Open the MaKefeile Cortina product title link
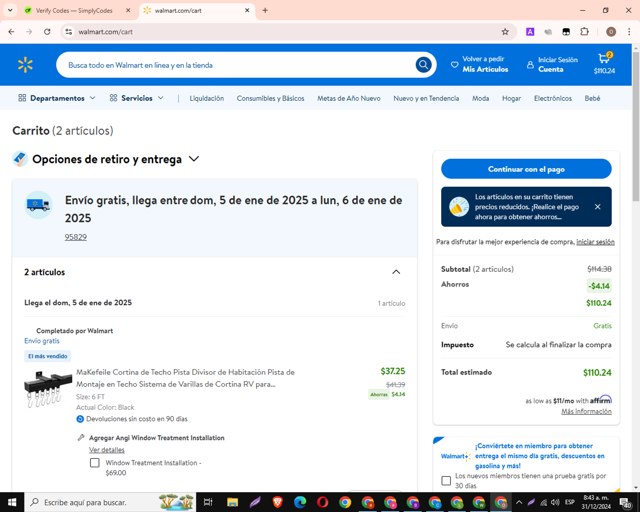 click(x=185, y=378)
